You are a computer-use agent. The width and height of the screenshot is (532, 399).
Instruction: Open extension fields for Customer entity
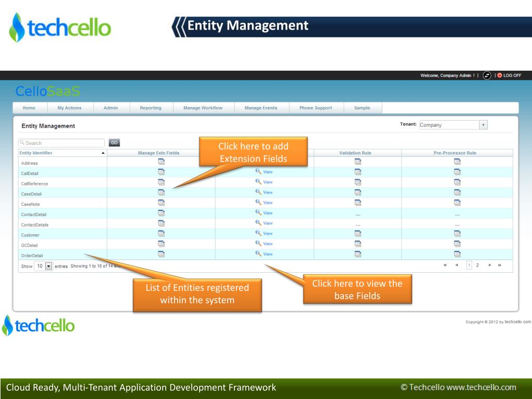pyautogui.click(x=161, y=233)
